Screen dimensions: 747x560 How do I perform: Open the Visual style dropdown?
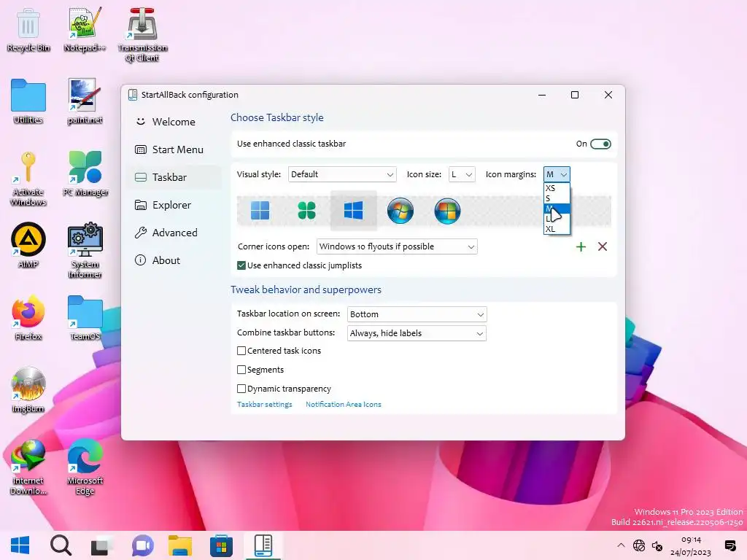tap(342, 174)
